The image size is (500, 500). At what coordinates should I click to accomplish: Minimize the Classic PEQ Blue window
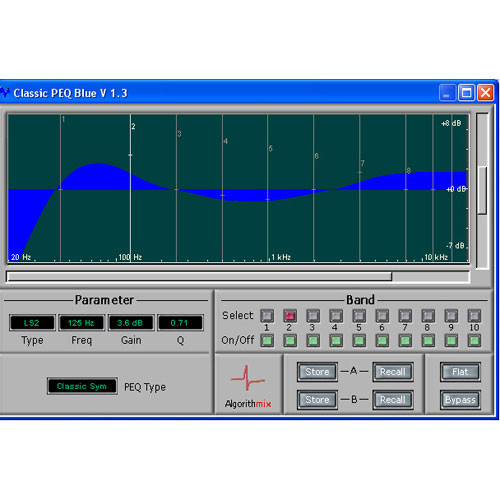pos(447,93)
